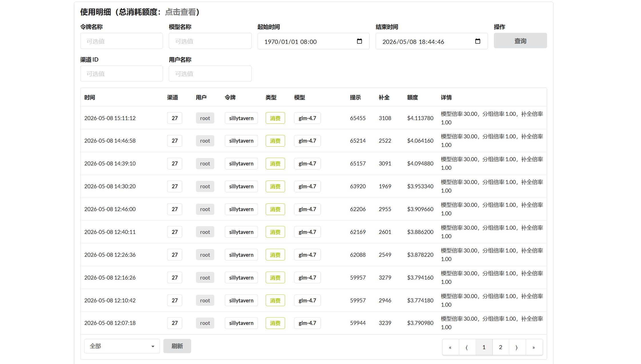Go to previous page with ⟨ button

point(467,347)
